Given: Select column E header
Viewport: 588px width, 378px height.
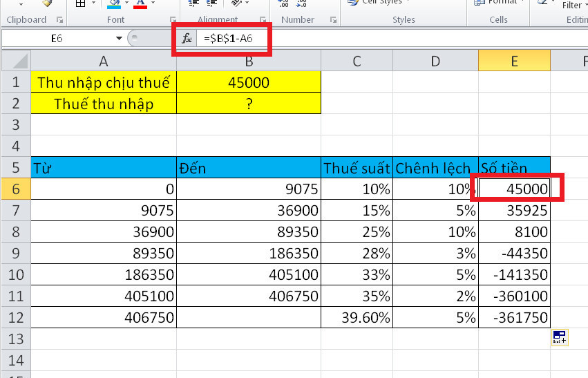Looking at the screenshot, I should tap(515, 61).
